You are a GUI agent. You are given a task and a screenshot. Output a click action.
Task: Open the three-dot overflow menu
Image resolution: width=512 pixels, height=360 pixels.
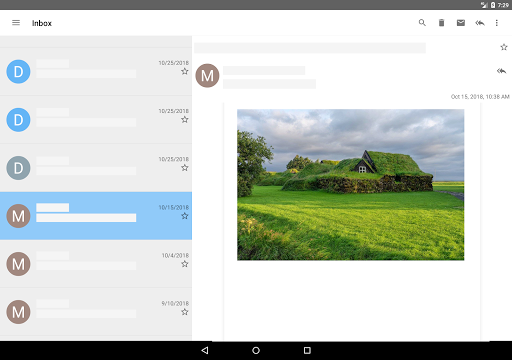click(x=497, y=23)
